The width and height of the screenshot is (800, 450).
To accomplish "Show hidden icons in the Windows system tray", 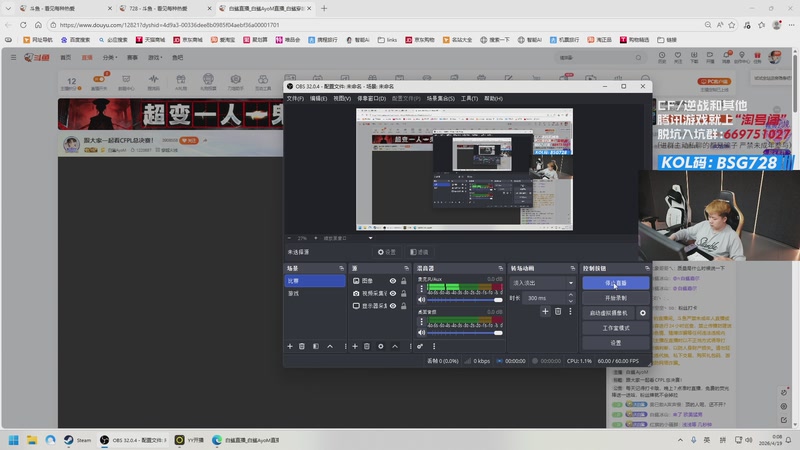I will coord(680,440).
